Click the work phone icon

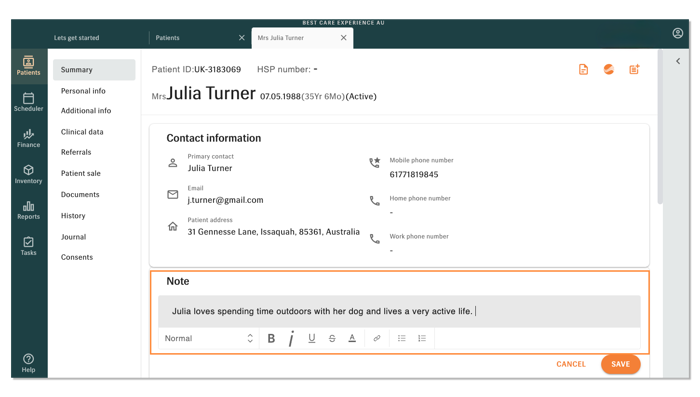(375, 239)
